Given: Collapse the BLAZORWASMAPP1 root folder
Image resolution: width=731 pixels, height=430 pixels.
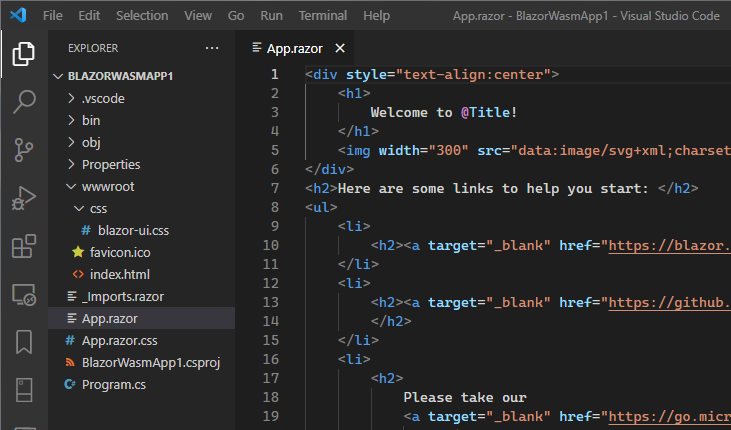Looking at the screenshot, I should [x=58, y=76].
